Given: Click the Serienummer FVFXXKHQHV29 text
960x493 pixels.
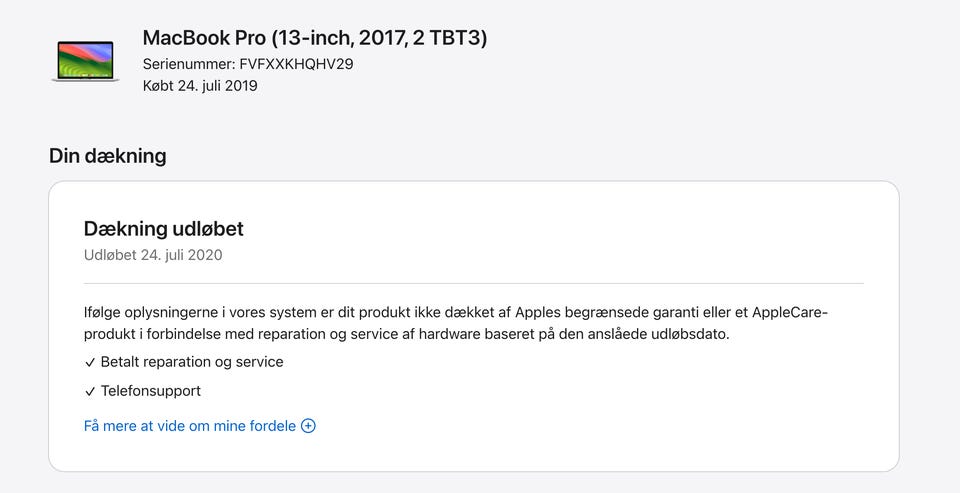Looking at the screenshot, I should pyautogui.click(x=248, y=64).
